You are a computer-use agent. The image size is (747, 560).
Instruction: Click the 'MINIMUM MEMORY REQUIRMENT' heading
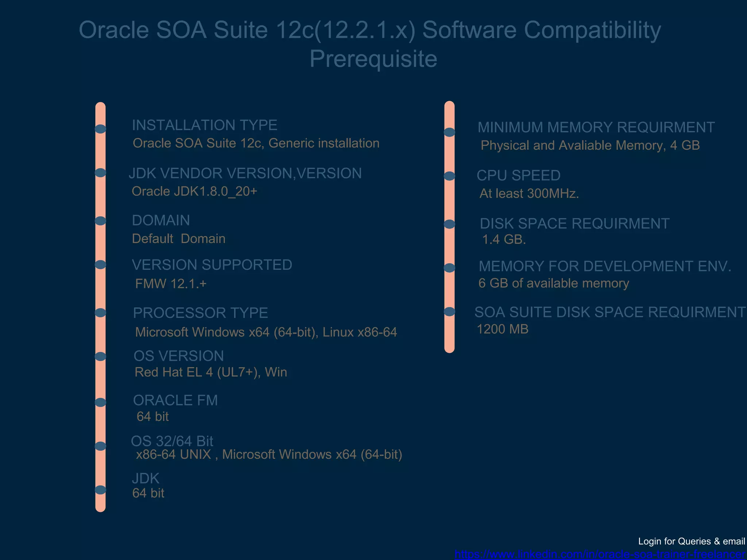pyautogui.click(x=596, y=127)
